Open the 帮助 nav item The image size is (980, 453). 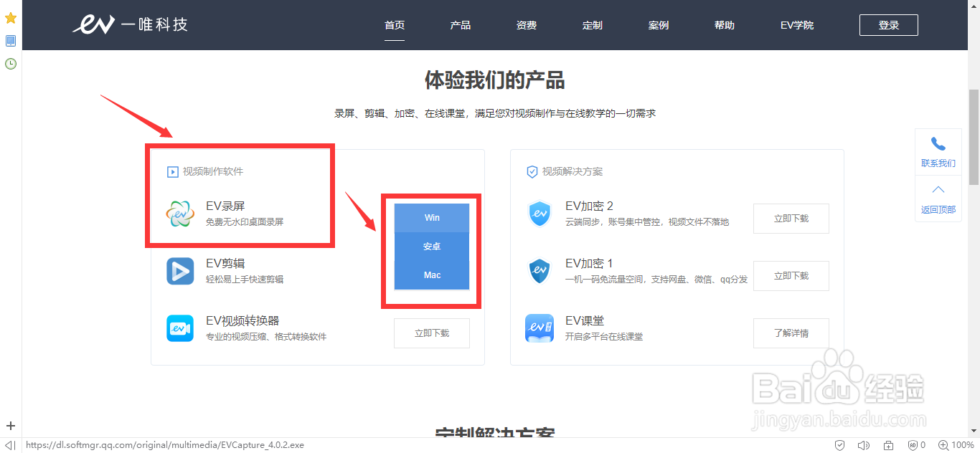[x=725, y=25]
